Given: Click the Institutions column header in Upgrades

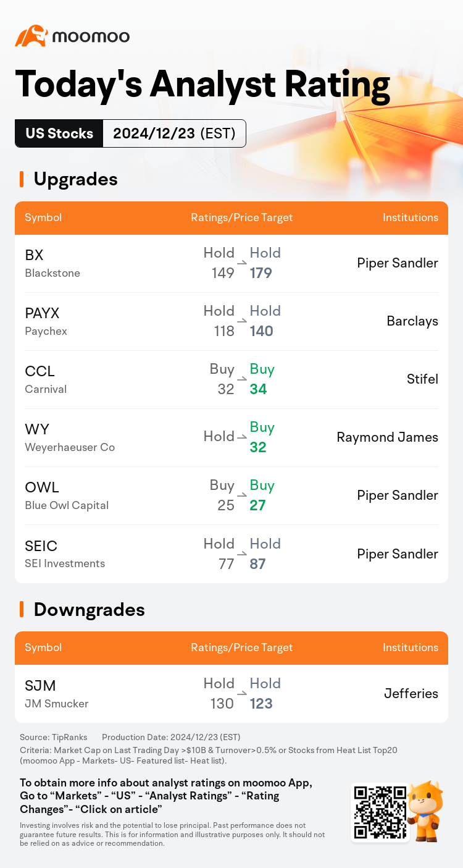Looking at the screenshot, I should point(411,217).
